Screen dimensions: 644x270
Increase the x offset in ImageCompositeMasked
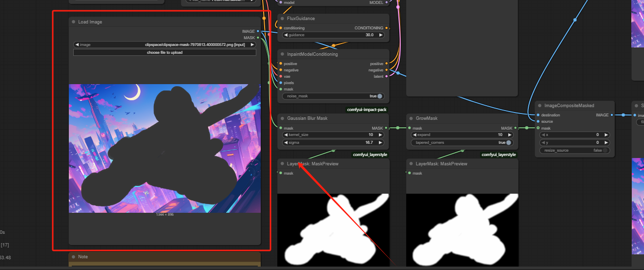[606, 135]
